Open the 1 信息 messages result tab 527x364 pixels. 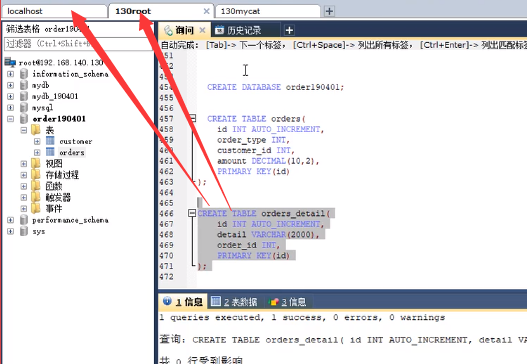183,301
